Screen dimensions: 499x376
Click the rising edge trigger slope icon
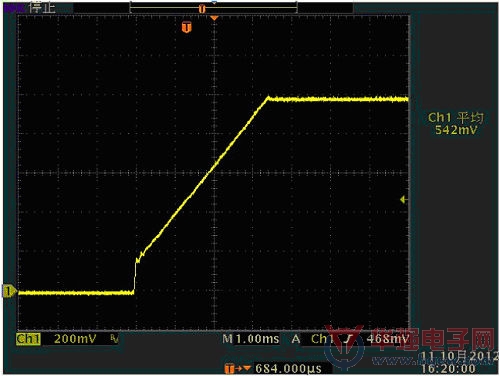(348, 339)
